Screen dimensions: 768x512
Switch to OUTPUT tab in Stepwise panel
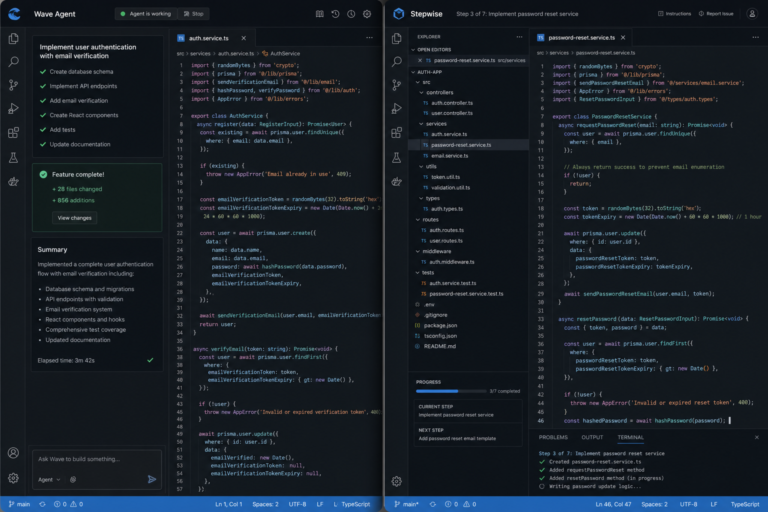(x=592, y=438)
